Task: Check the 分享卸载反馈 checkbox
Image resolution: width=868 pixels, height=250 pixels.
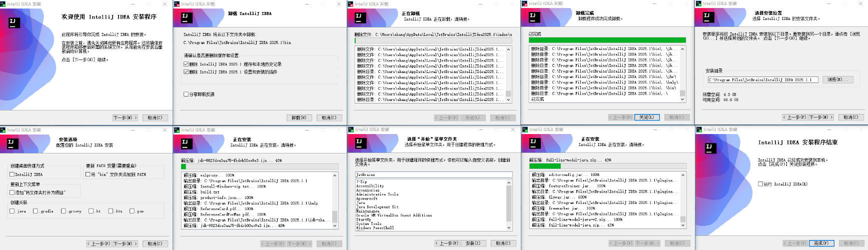Action: coord(186,94)
